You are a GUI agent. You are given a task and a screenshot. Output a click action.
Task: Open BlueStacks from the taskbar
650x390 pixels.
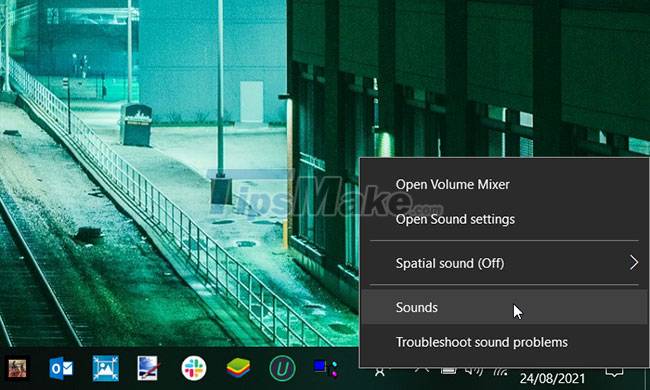238,368
